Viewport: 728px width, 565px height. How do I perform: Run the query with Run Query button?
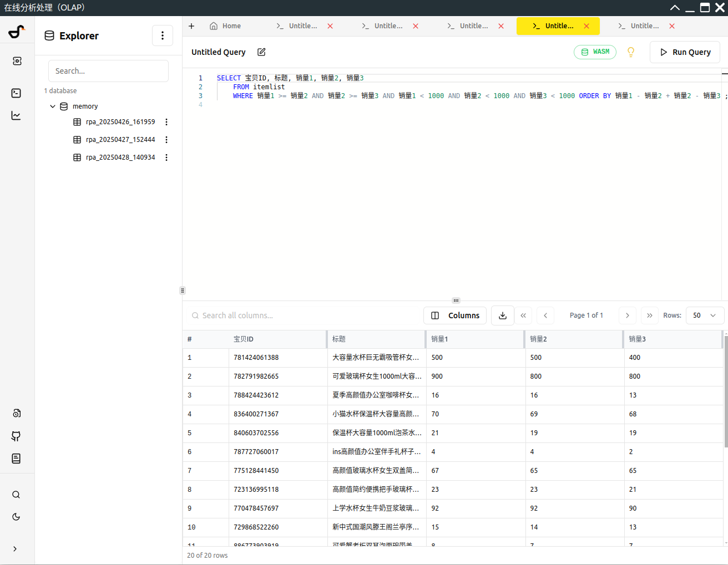coord(685,52)
